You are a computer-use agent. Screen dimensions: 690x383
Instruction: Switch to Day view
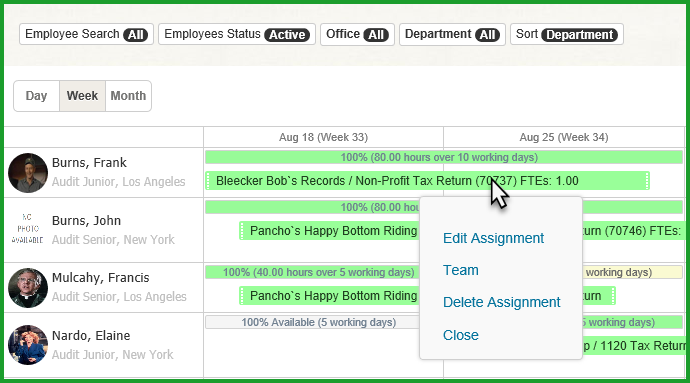click(37, 96)
